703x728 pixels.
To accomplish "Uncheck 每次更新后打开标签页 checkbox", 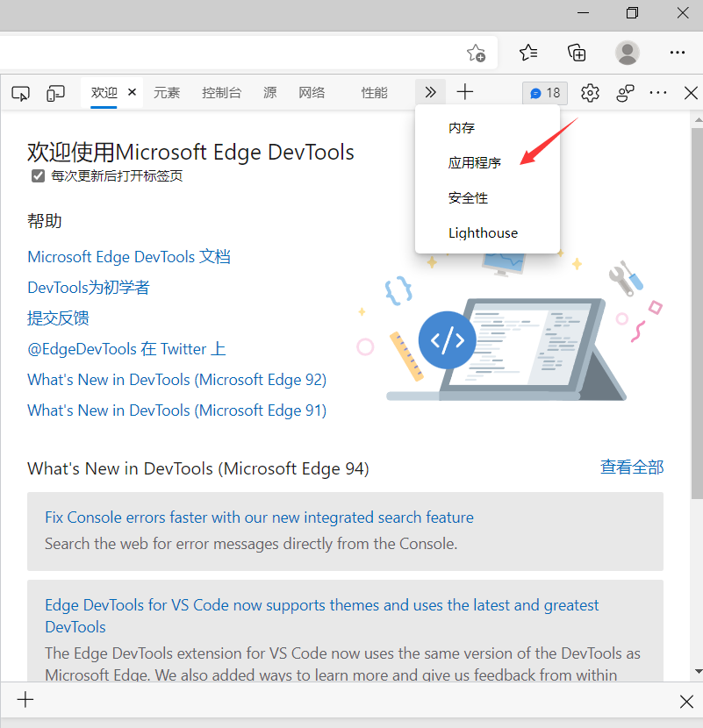I will 38,176.
